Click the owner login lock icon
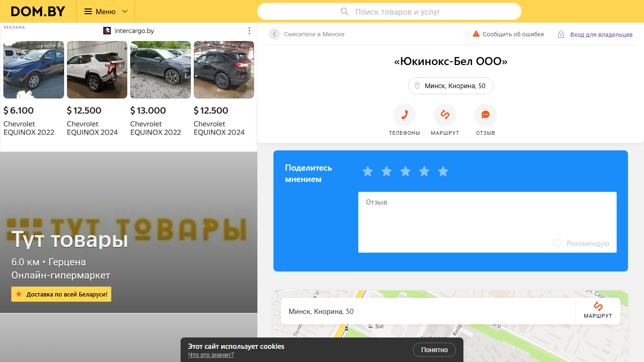644x362 pixels. pyautogui.click(x=561, y=34)
